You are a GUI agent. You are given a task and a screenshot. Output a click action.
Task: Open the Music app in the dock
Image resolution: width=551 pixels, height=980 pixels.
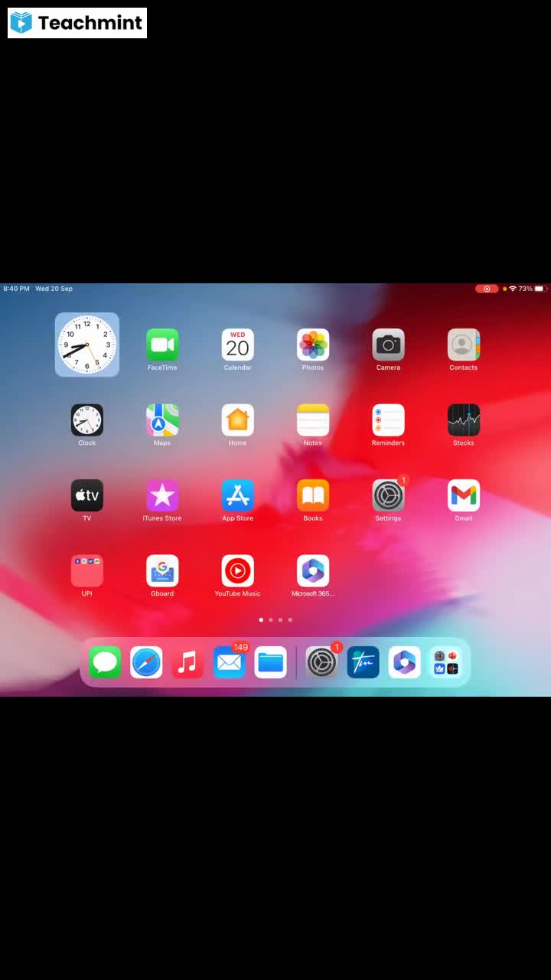point(187,662)
